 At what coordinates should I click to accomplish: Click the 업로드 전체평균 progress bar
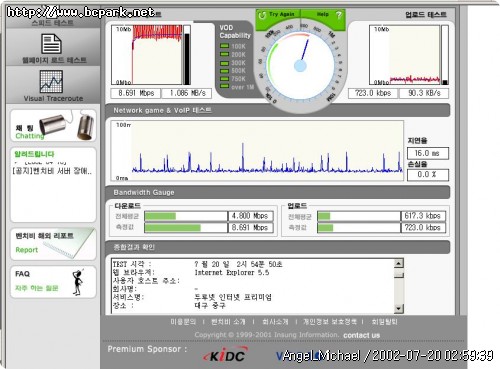pos(359,216)
